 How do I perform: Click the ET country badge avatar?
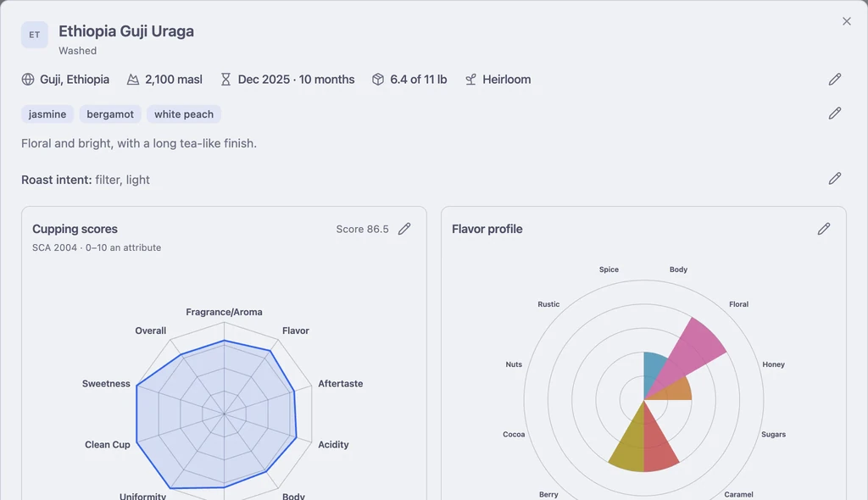coord(34,35)
